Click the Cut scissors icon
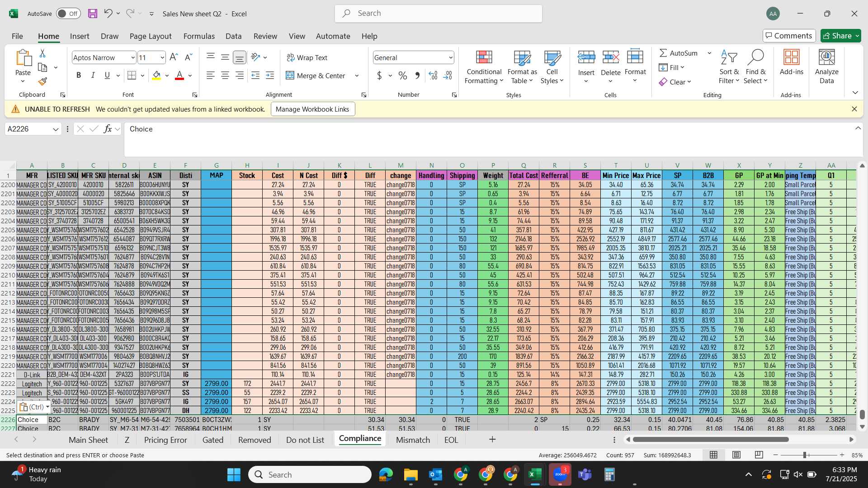The width and height of the screenshot is (868, 488). pyautogui.click(x=42, y=53)
